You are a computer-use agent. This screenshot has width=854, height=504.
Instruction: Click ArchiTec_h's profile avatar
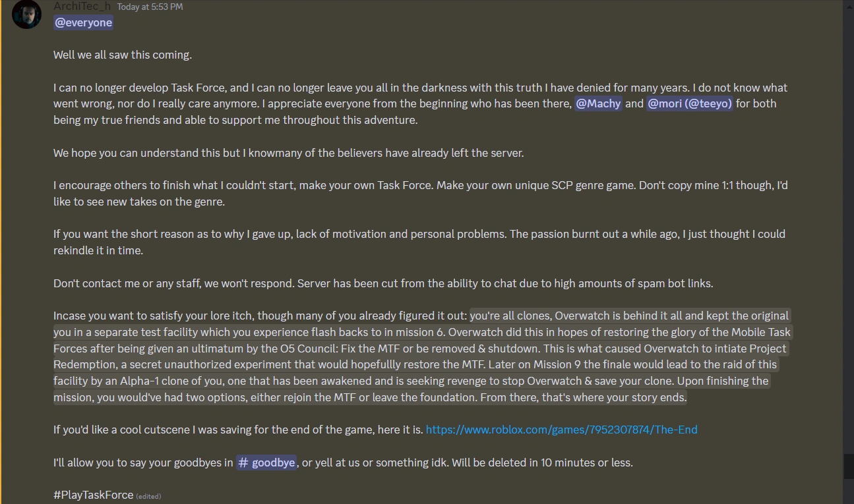[26, 14]
